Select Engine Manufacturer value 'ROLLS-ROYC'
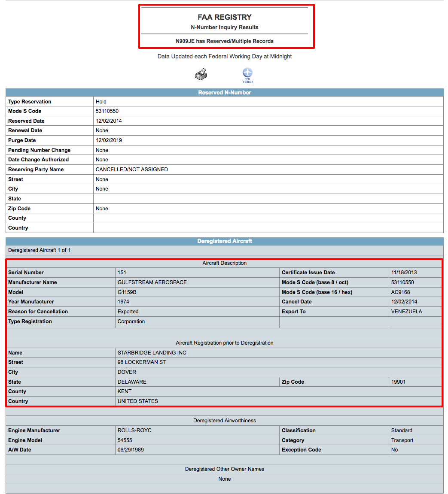 [134, 430]
